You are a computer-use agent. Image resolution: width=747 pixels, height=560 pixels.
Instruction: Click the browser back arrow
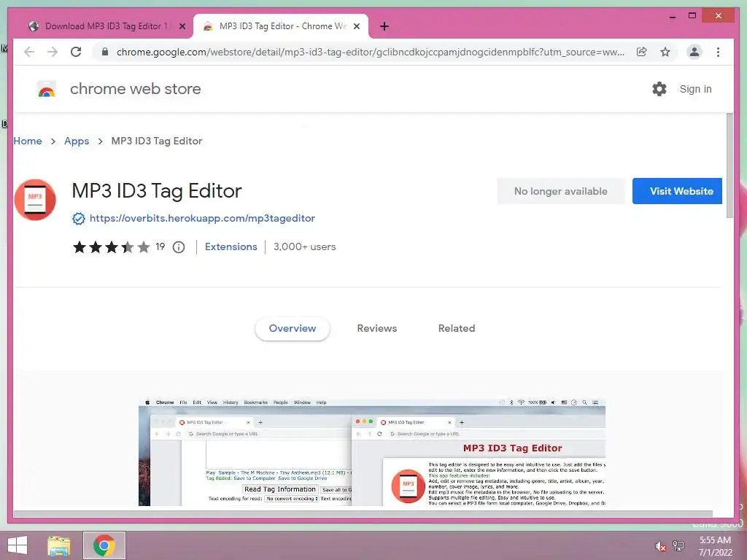click(29, 52)
